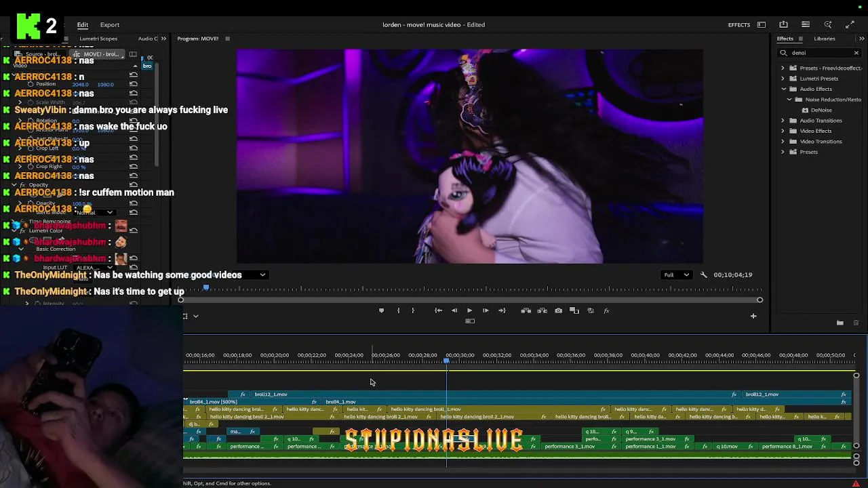The image size is (868, 488).
Task: Play the program sequence
Action: click(469, 310)
